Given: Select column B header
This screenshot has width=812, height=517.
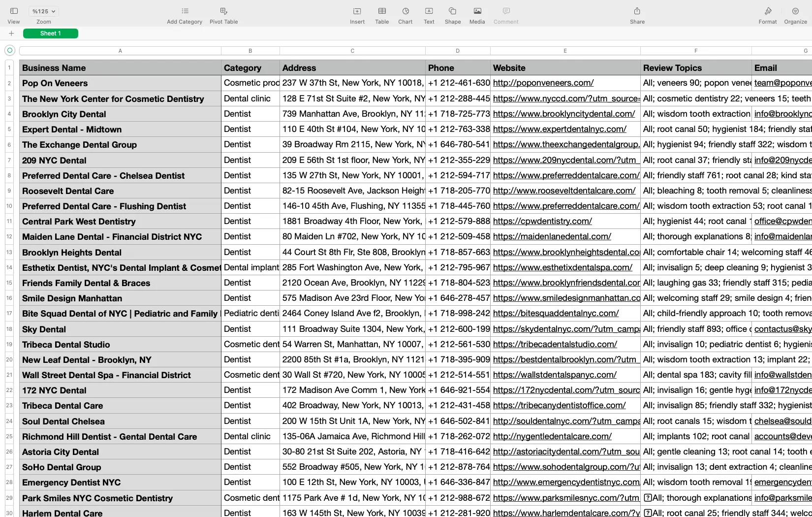Looking at the screenshot, I should click(250, 51).
